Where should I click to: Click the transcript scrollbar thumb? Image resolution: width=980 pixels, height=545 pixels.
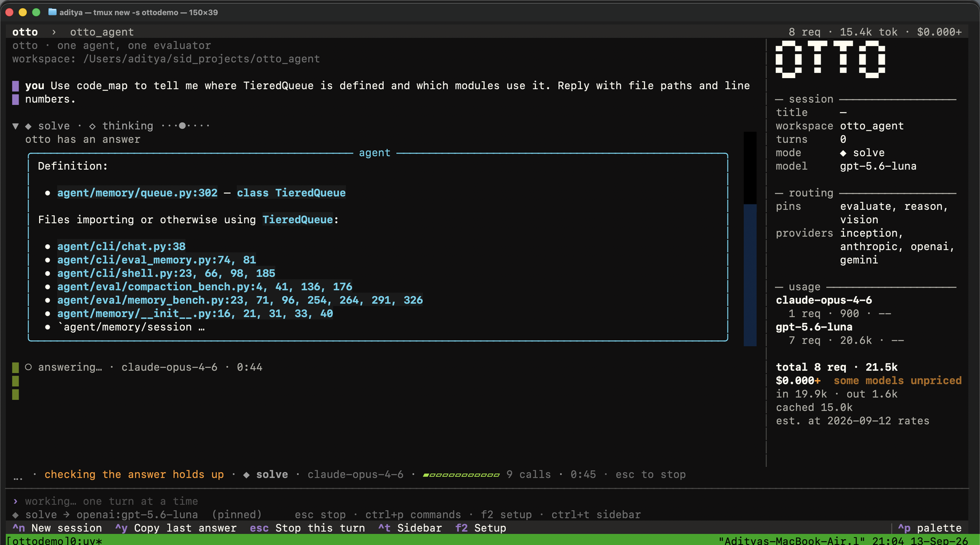pos(750,275)
